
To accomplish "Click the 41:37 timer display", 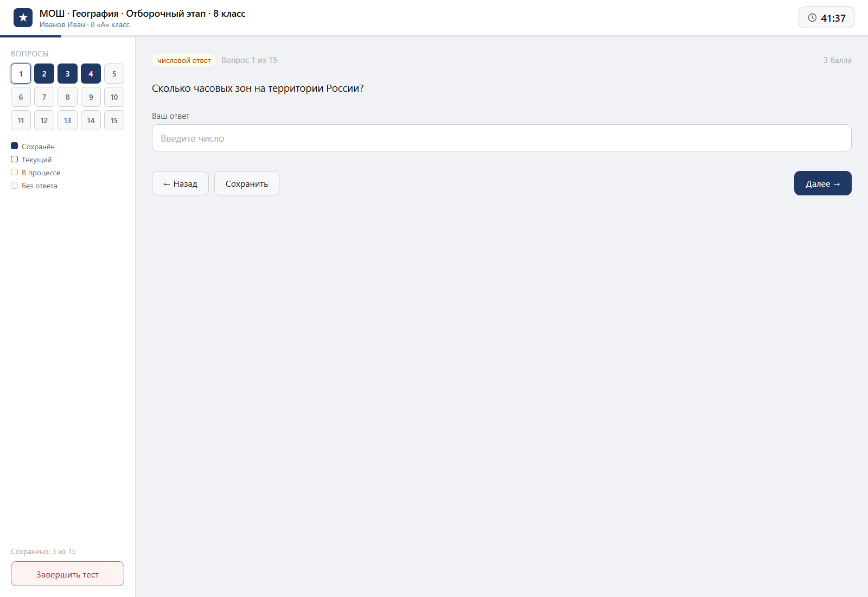I will (x=826, y=18).
